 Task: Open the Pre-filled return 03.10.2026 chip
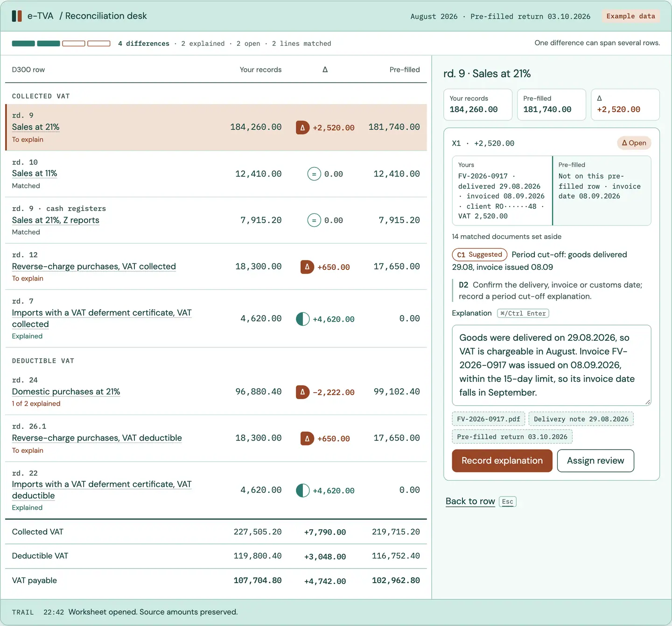click(512, 436)
